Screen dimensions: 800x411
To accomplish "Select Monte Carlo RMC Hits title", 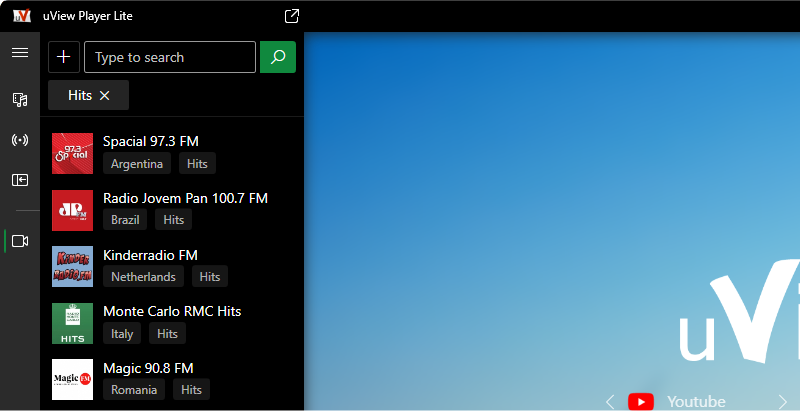I will click(x=172, y=311).
